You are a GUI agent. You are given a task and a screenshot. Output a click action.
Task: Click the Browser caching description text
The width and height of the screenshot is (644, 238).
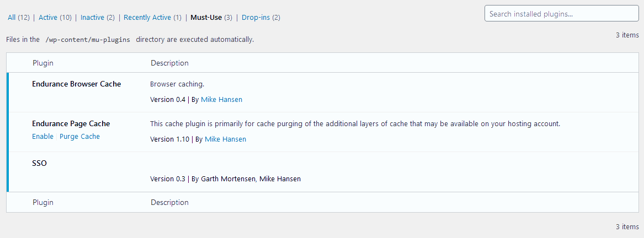click(x=177, y=84)
